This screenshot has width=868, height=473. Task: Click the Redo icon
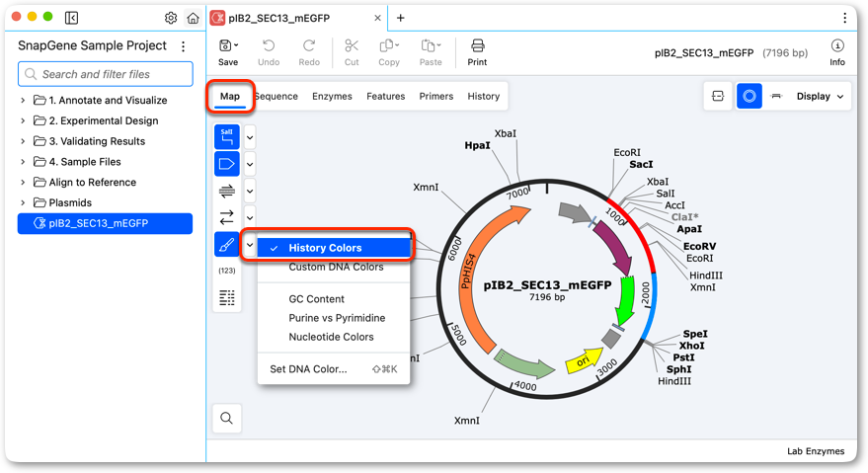pos(309,52)
